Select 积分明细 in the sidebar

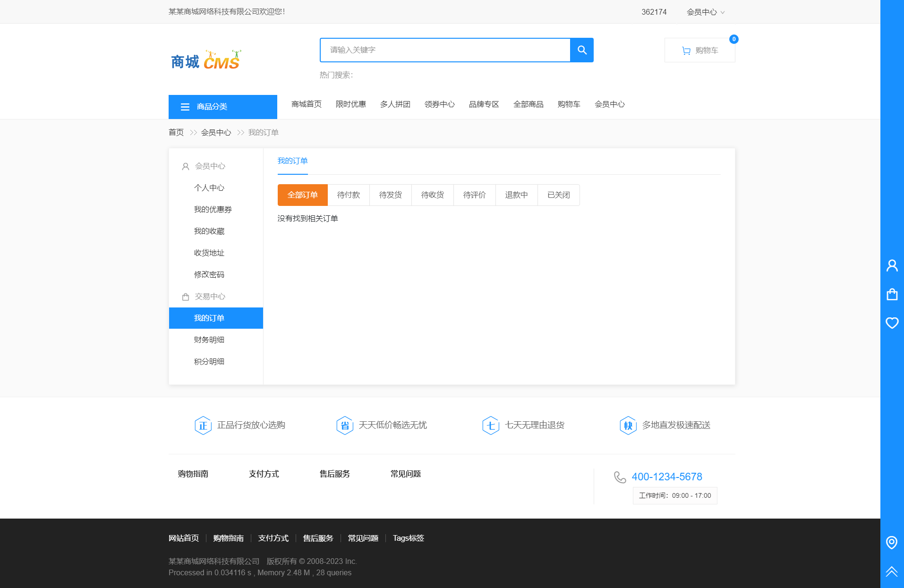(209, 361)
